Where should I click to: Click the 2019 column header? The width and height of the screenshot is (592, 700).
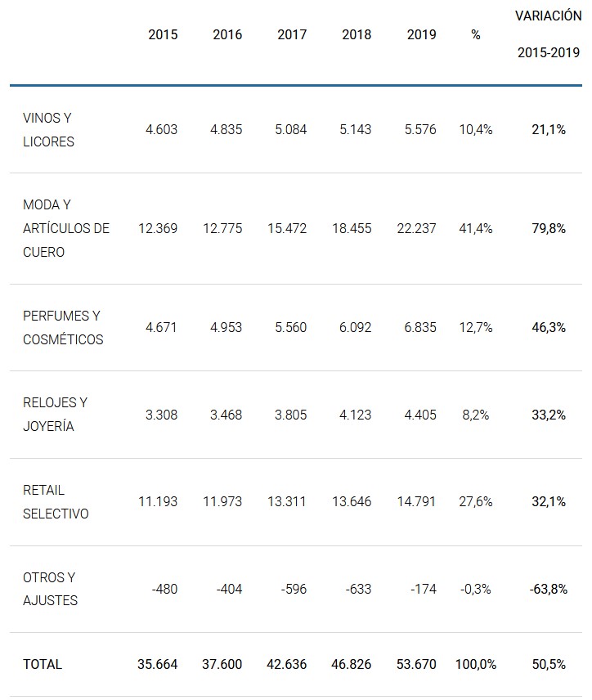[x=421, y=34]
